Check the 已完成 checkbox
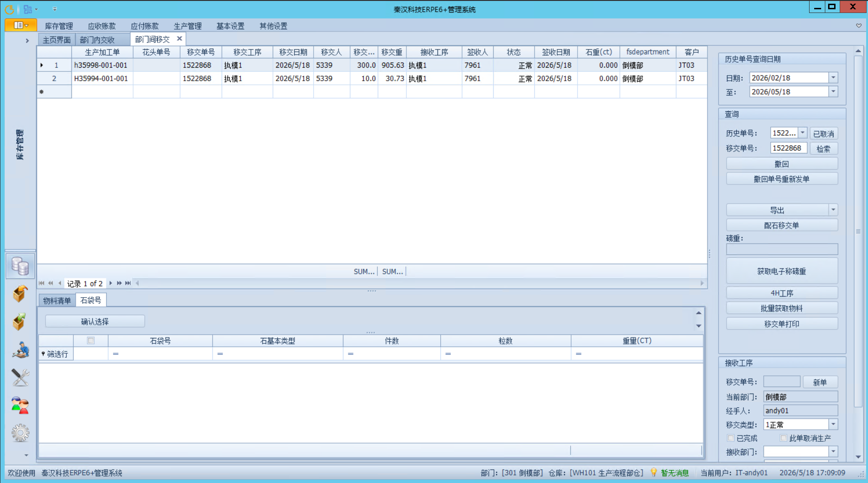The width and height of the screenshot is (868, 483). pos(731,438)
